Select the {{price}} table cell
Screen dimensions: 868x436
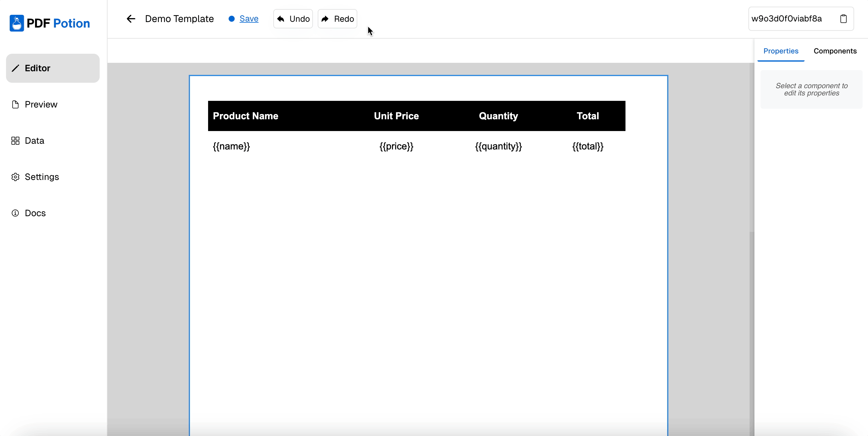coord(396,146)
